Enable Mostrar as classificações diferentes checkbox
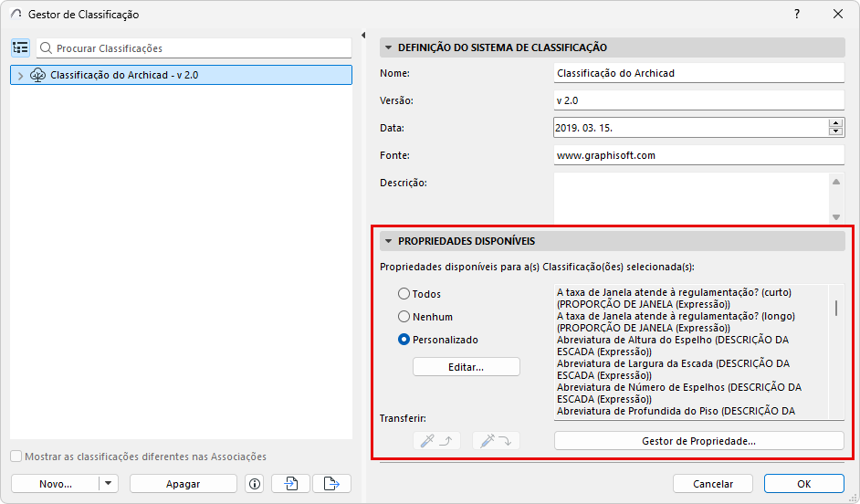 (x=16, y=457)
